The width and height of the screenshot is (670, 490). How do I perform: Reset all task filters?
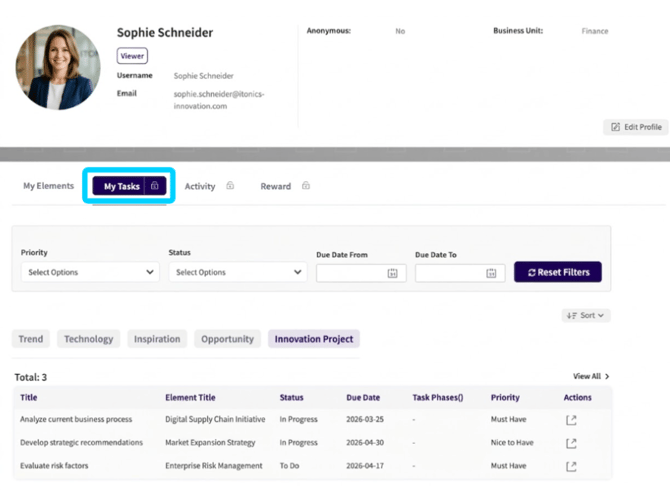(x=558, y=272)
